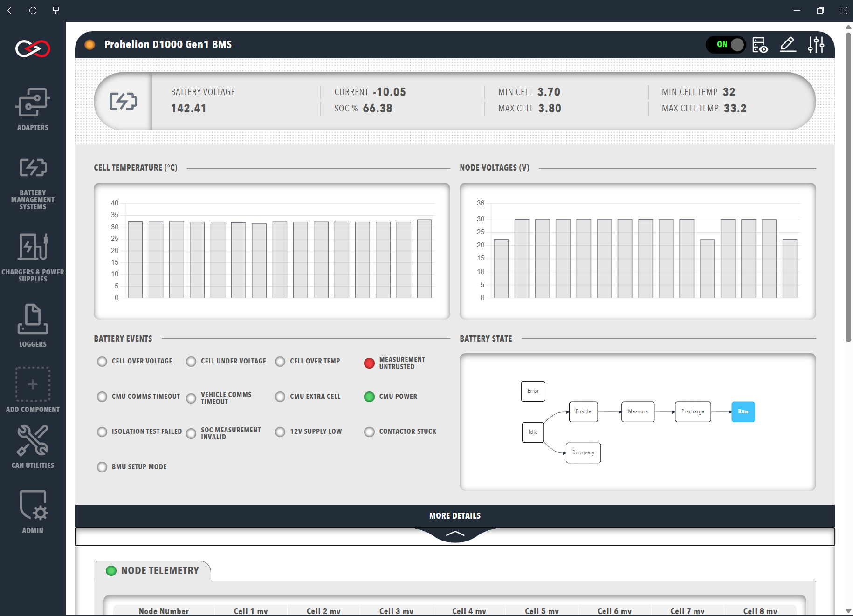Click the Max Cell Temp value 33.2
The height and width of the screenshot is (616, 853).
coord(735,109)
